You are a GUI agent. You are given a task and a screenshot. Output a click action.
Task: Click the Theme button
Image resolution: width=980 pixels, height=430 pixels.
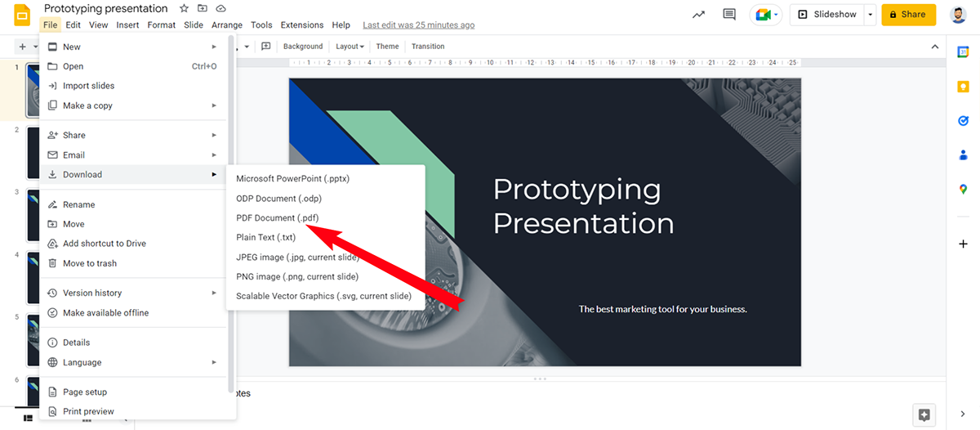tap(387, 47)
